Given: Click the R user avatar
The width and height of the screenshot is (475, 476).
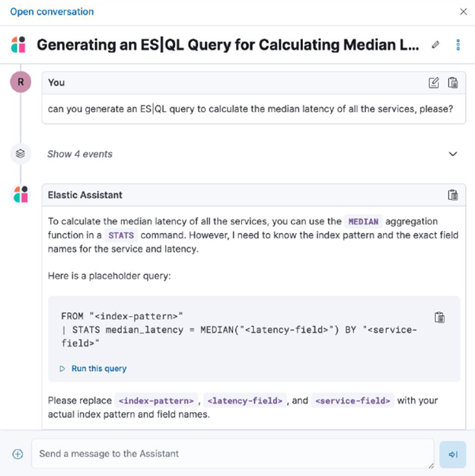Looking at the screenshot, I should pos(21,82).
